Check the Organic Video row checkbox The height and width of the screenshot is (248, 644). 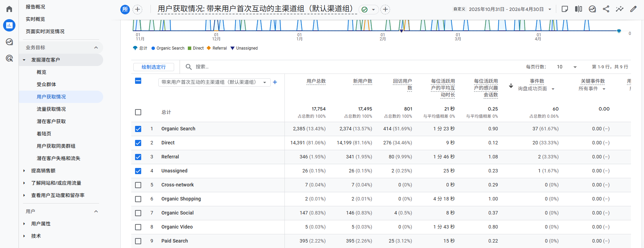tap(138, 227)
